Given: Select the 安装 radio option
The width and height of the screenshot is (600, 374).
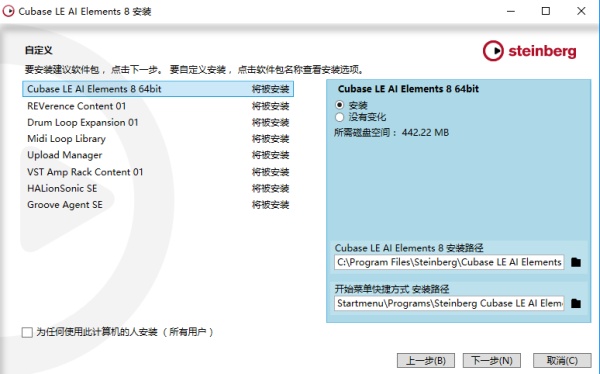Looking at the screenshot, I should 339,105.
